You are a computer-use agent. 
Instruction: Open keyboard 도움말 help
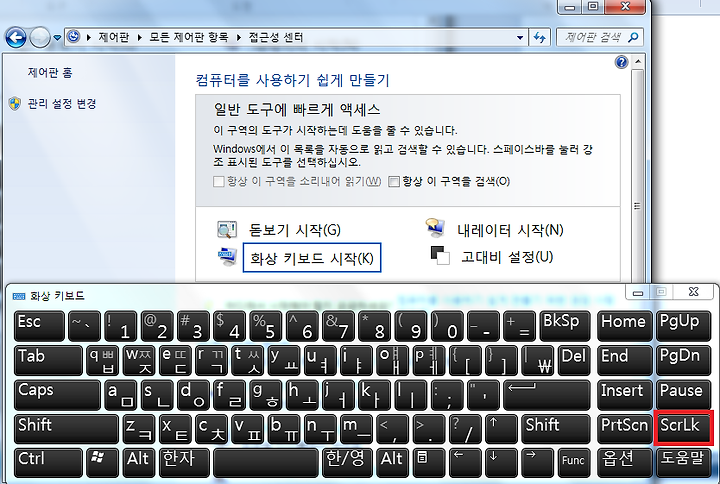(683, 463)
